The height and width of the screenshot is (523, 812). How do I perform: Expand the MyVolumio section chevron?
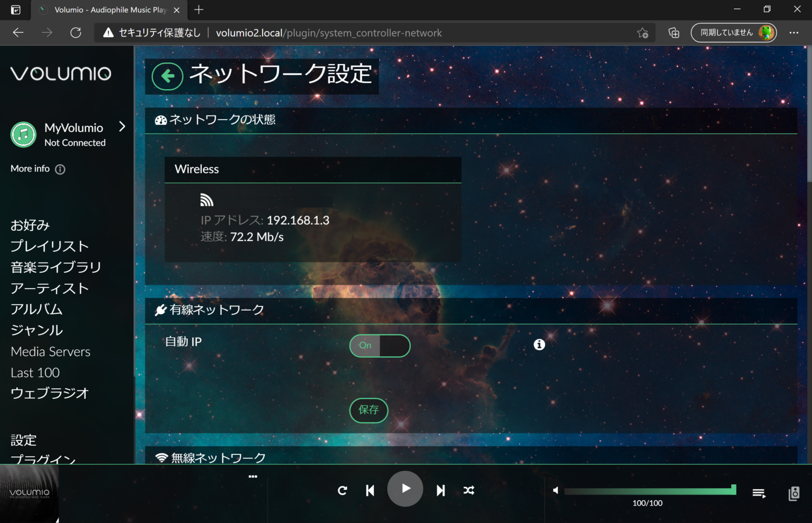coord(122,127)
